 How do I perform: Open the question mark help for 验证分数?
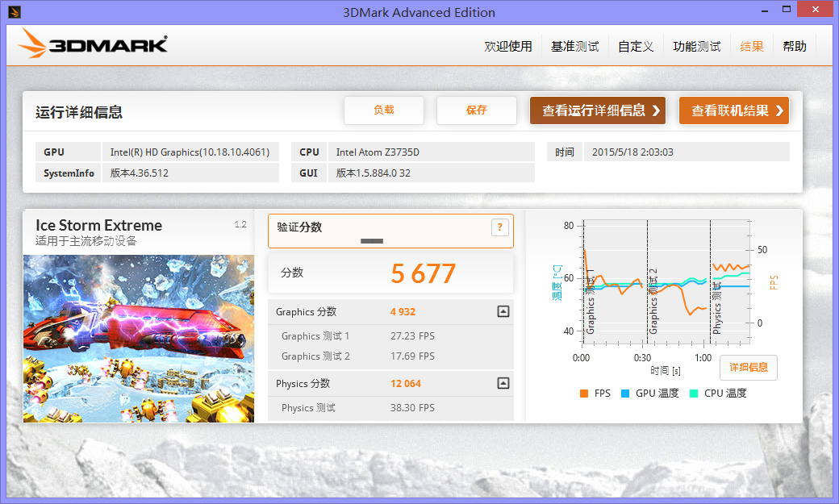(x=499, y=227)
